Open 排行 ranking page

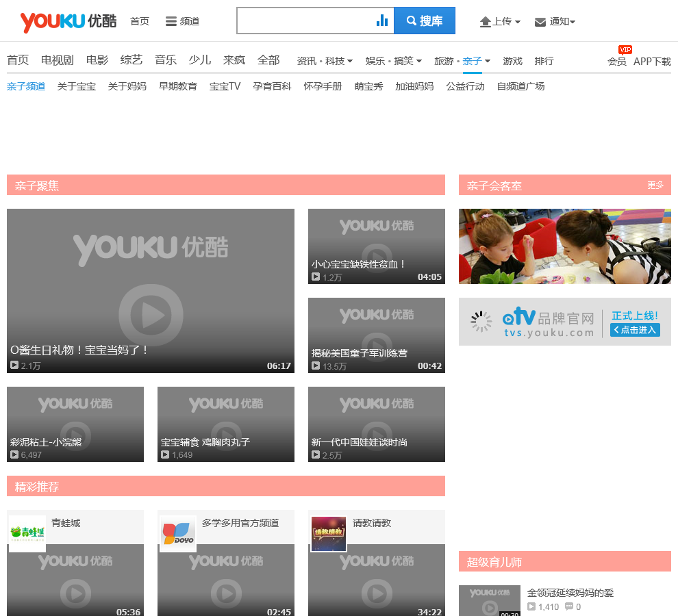coord(544,61)
